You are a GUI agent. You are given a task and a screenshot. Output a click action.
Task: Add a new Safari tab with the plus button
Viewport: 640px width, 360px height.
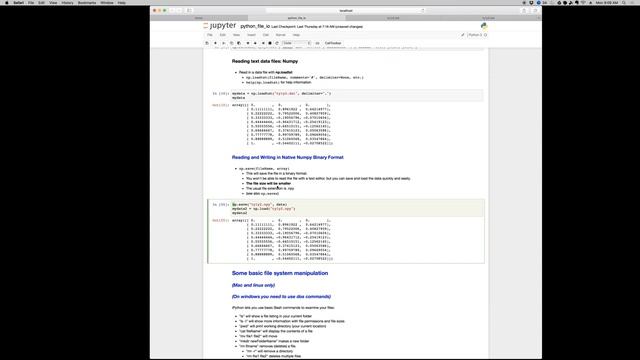[x=539, y=18]
